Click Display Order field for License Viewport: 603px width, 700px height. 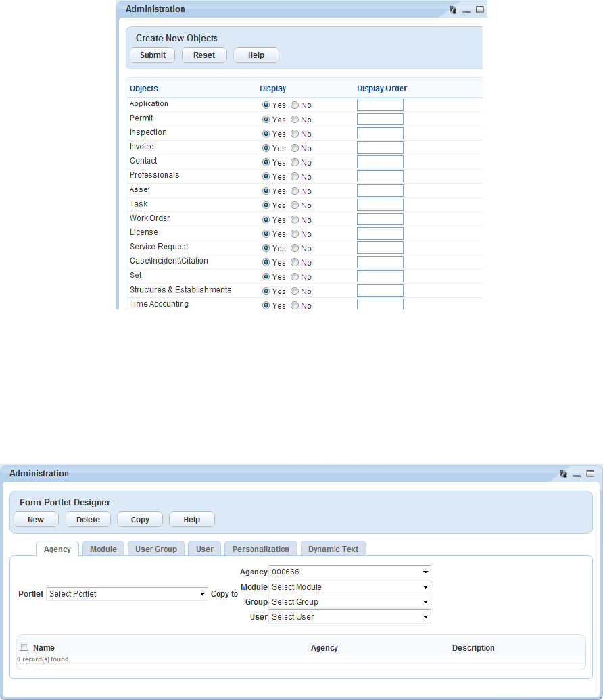[x=380, y=234]
